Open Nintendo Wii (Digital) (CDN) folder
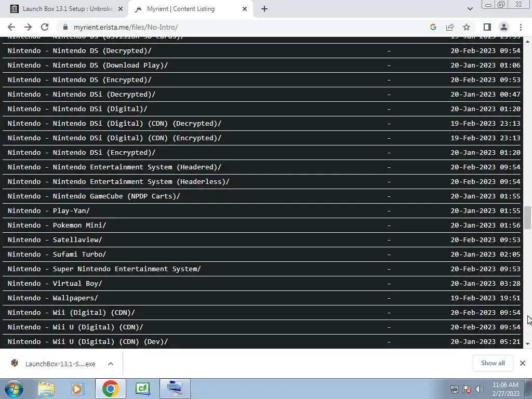Image resolution: width=532 pixels, height=399 pixels. pos(71,313)
